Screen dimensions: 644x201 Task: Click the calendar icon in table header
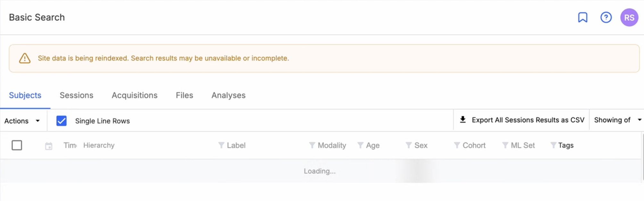49,146
